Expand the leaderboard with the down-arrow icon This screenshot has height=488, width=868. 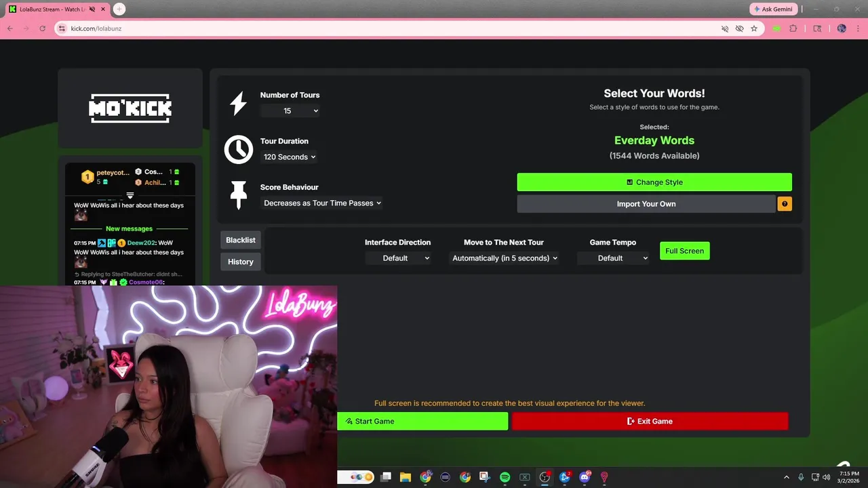130,195
